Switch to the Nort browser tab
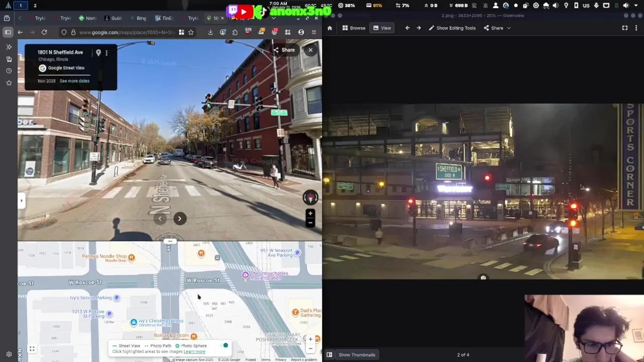 87,18
